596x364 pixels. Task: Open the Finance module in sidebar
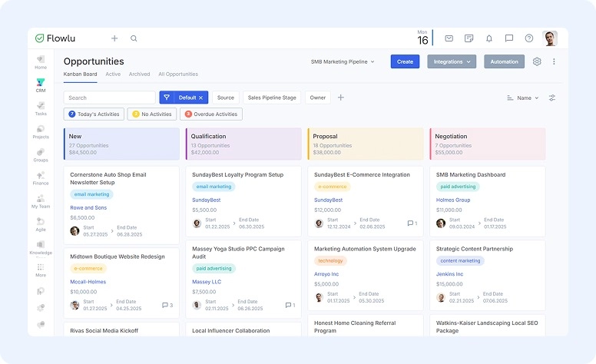41,178
